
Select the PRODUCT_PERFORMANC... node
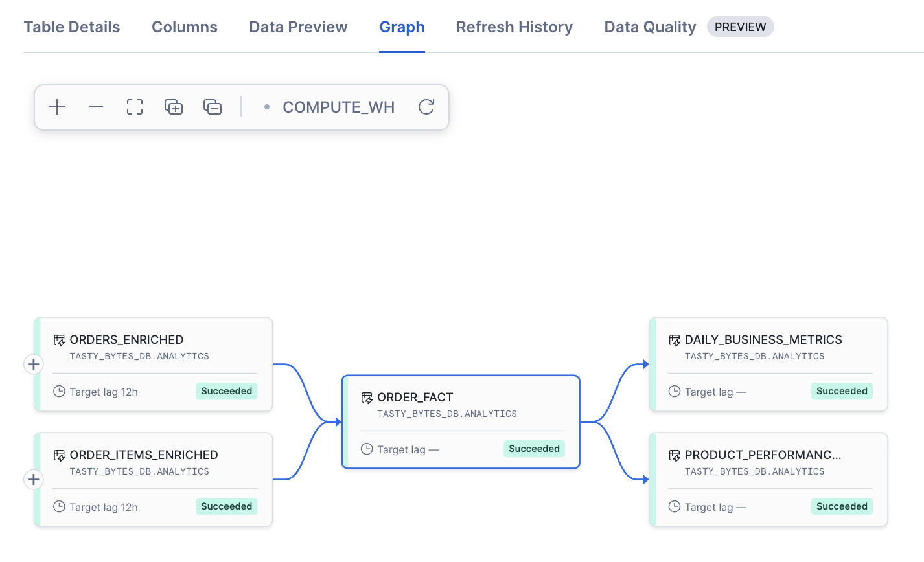763,455
